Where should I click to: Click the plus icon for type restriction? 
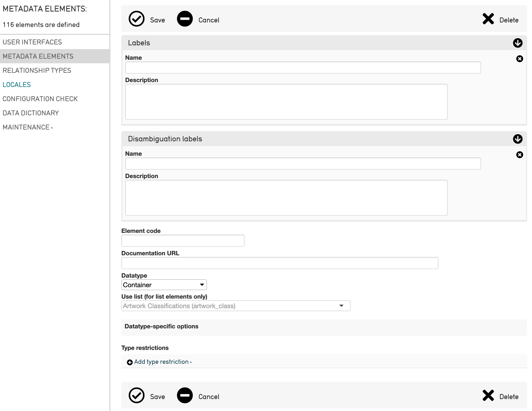point(130,362)
